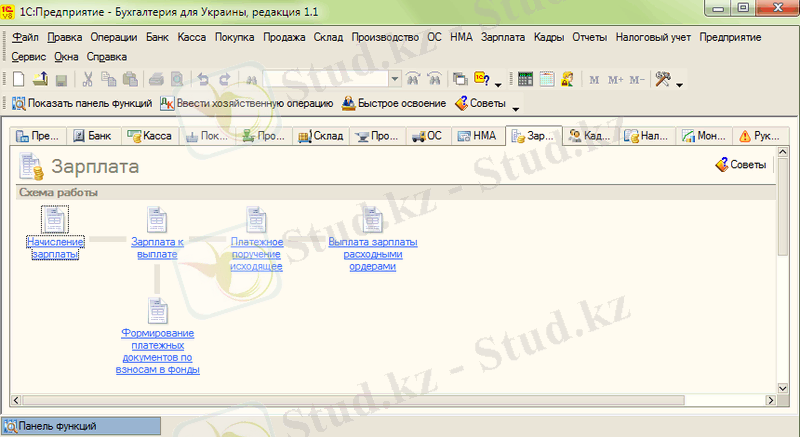Click the M+ memory add button
The width and height of the screenshot is (800, 437).
coord(615,80)
